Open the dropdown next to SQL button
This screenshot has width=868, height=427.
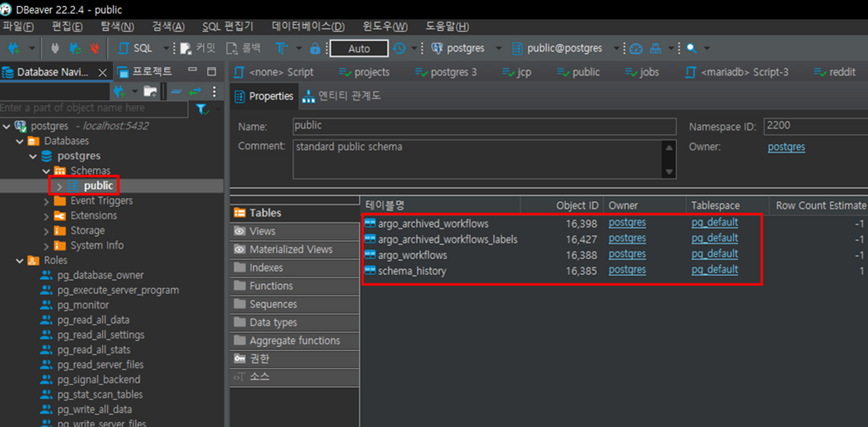[x=165, y=48]
